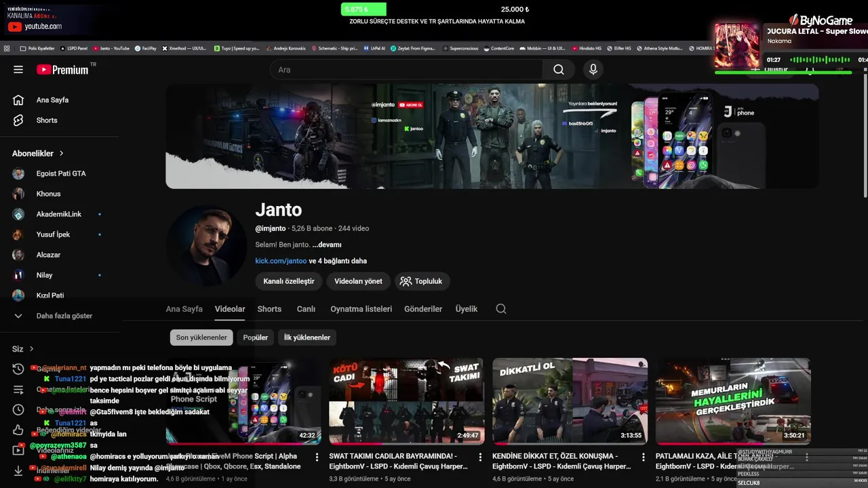Start voice search with microphone
The width and height of the screenshot is (868, 488).
[x=593, y=69]
